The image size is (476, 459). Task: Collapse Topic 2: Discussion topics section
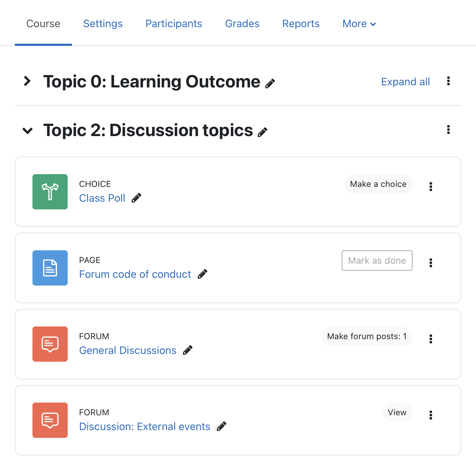click(28, 131)
